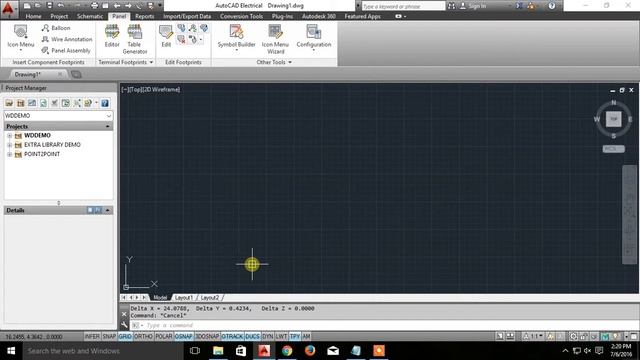Image resolution: width=640 pixels, height=360 pixels.
Task: Launch the Terminal Strip Editor
Action: click(x=112, y=36)
